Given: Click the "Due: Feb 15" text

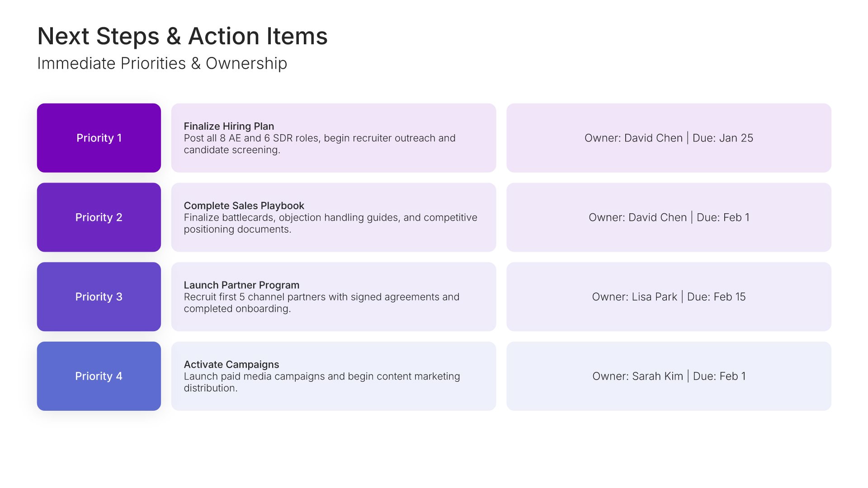Looking at the screenshot, I should click(x=716, y=297).
